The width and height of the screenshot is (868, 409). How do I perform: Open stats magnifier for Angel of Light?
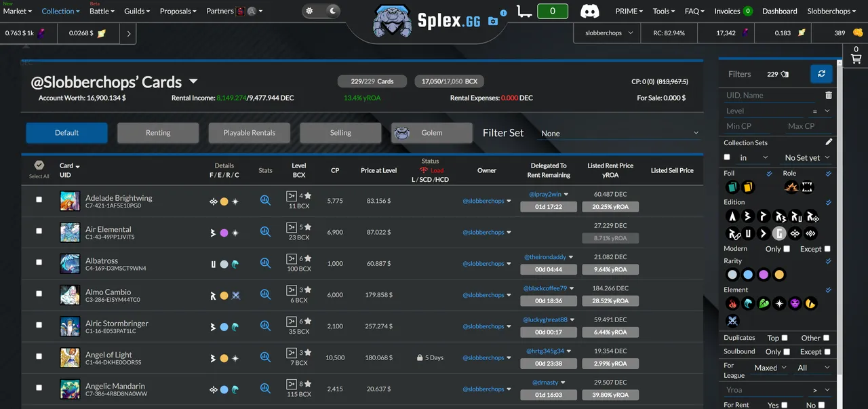tap(265, 357)
